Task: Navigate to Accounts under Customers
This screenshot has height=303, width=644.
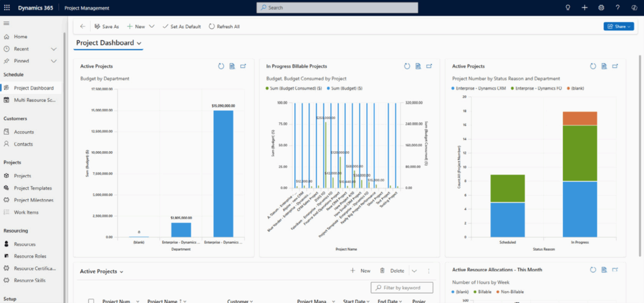Action: pos(24,132)
